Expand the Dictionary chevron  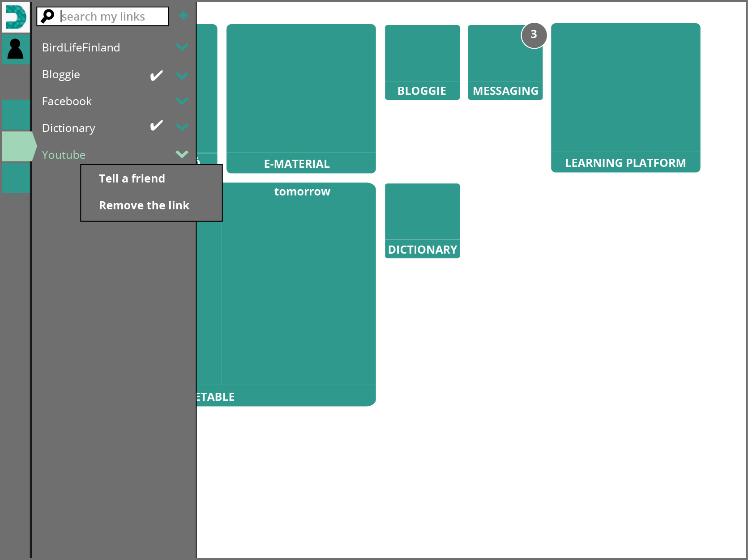182,127
